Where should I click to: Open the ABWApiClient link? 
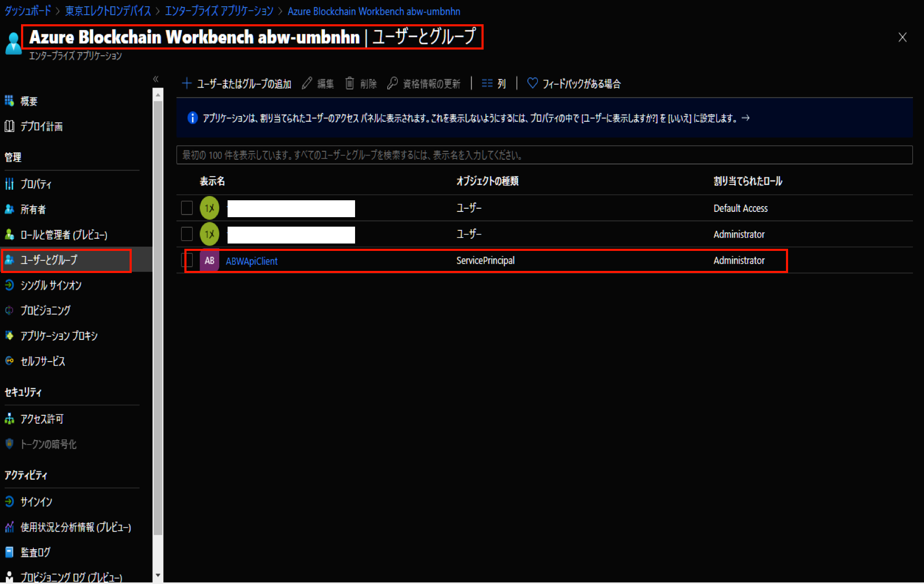tap(251, 261)
